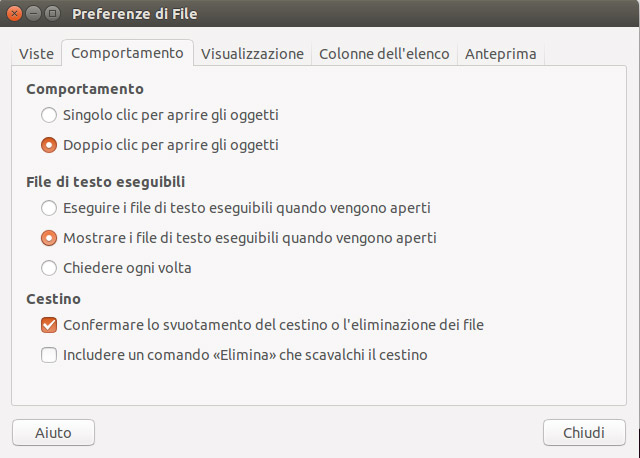Viewport: 640px width, 458px height.
Task: Click the Aiuto button
Action: [53, 433]
